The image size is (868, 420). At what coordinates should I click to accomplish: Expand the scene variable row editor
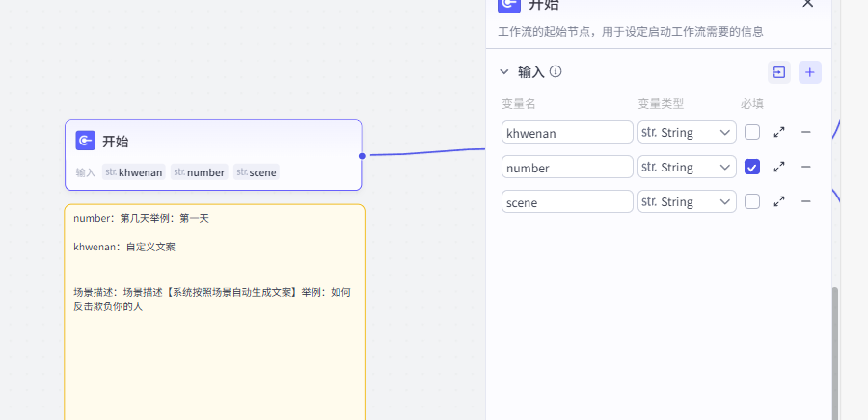[x=779, y=201]
